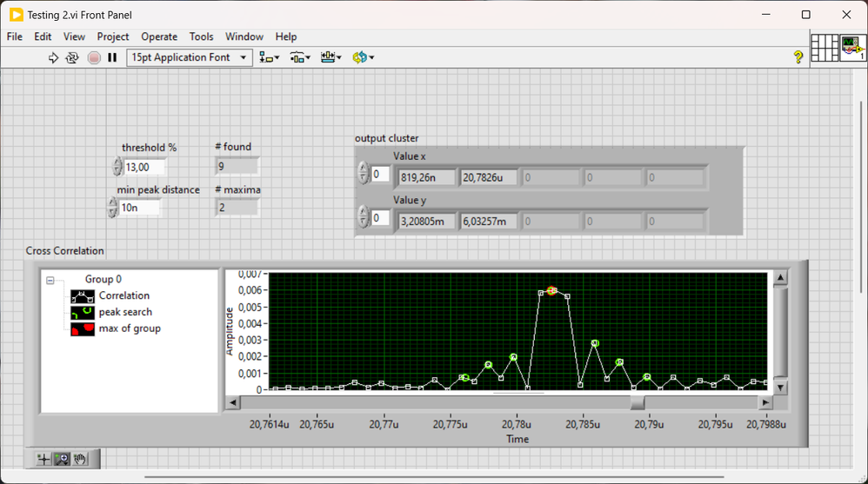Open the Tools menu

point(201,36)
